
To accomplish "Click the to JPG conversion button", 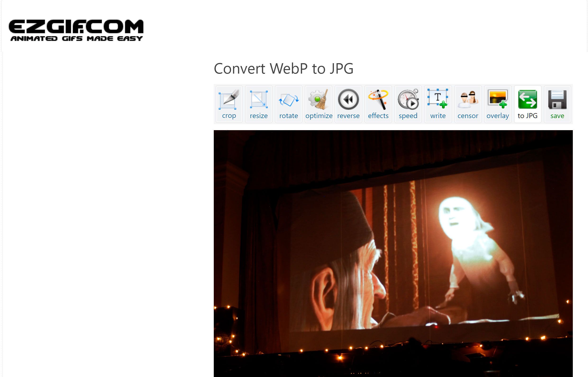I will pos(528,104).
